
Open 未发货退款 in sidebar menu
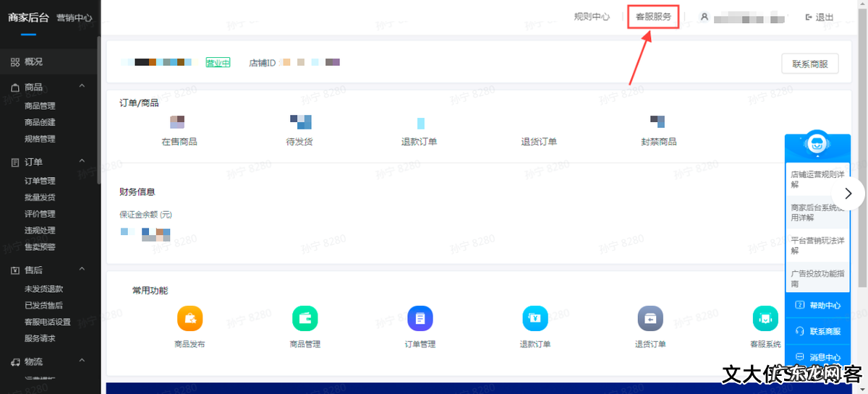click(x=43, y=288)
